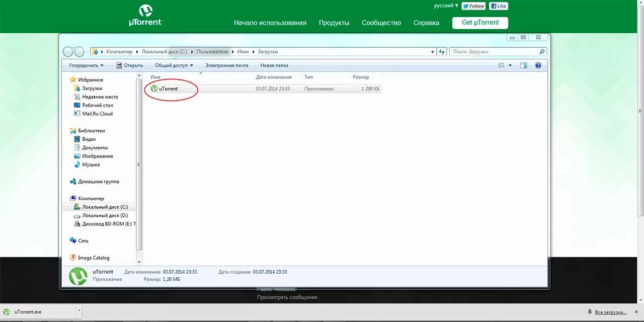Open the Справка menu item

point(426,23)
